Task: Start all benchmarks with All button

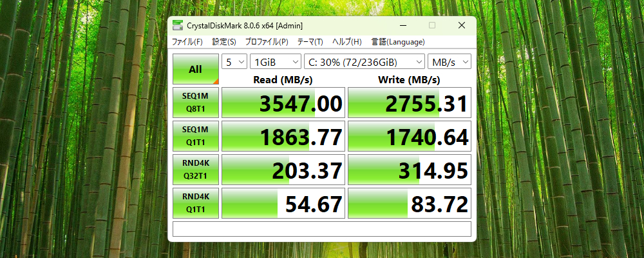Action: (196, 69)
